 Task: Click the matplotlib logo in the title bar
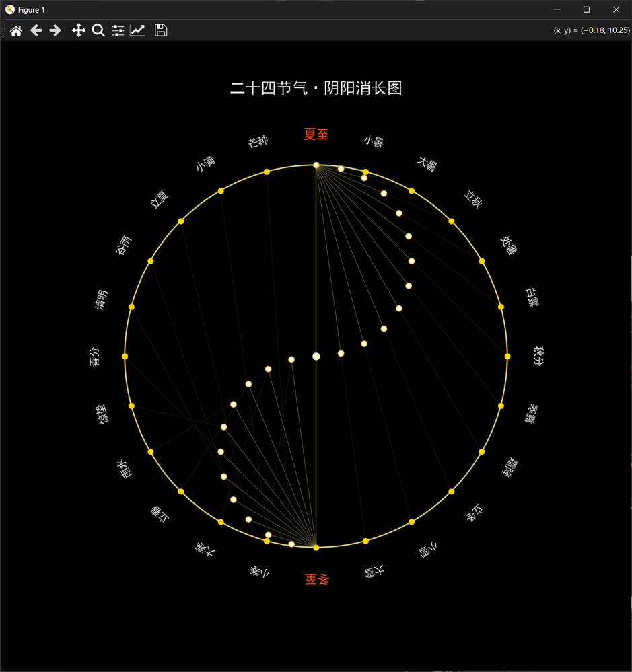coord(10,9)
